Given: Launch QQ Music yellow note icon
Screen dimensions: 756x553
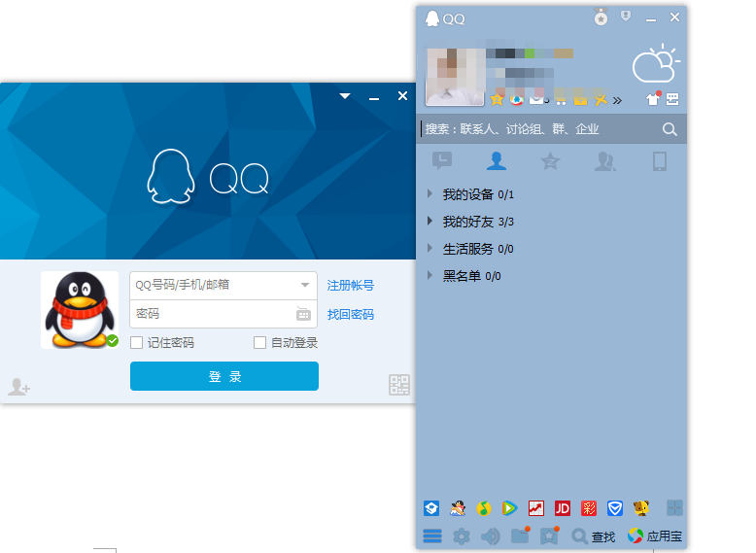Looking at the screenshot, I should click(x=484, y=507).
